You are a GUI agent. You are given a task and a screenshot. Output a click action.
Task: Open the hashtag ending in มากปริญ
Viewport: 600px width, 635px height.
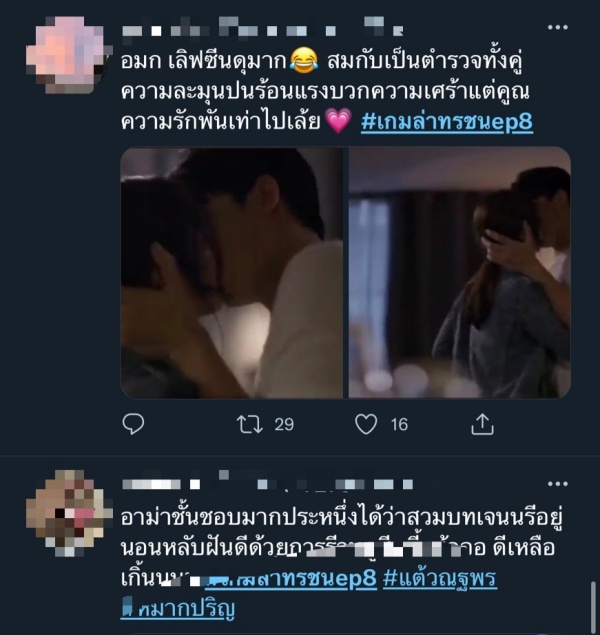tap(178, 608)
